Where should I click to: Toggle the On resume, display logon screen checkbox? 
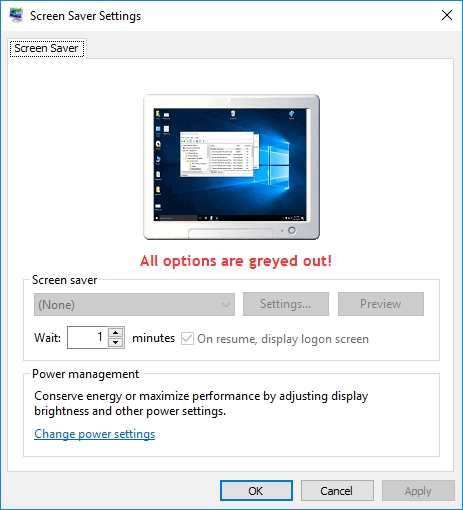[187, 339]
